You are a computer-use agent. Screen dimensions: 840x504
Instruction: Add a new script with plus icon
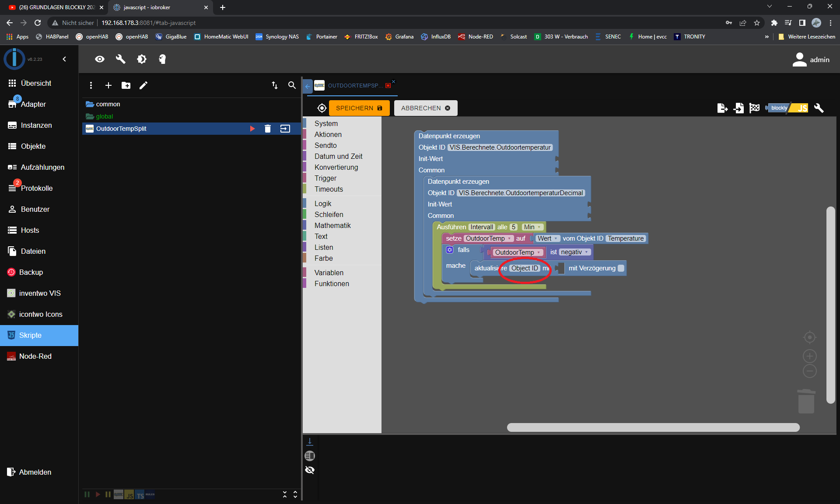pos(108,85)
